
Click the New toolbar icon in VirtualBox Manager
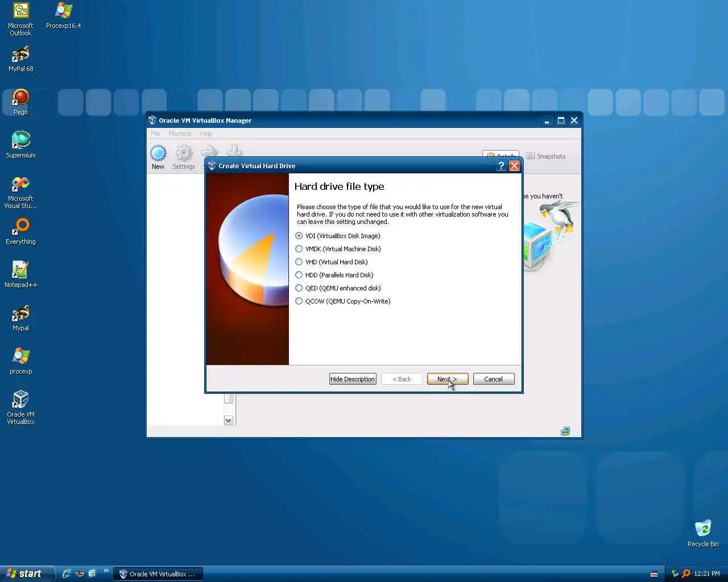[158, 157]
